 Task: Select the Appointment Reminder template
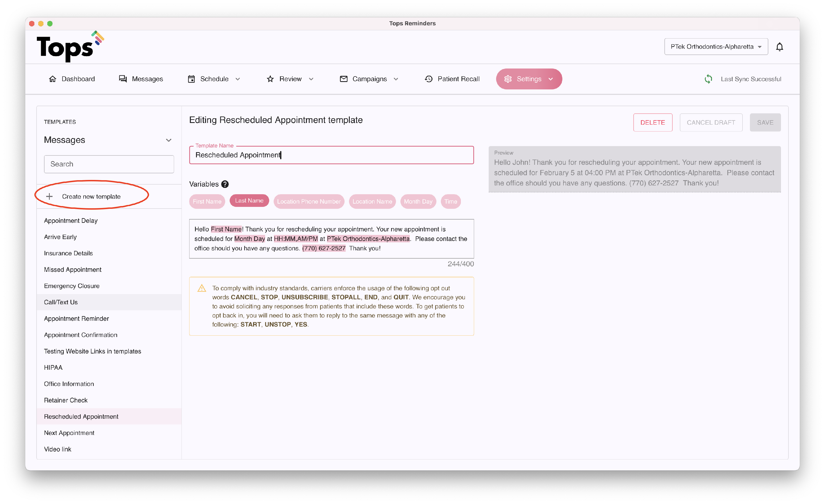point(76,319)
